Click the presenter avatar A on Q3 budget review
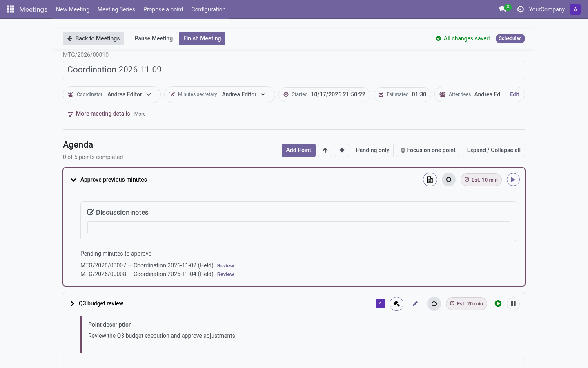Screen dimensions: 588x368 click(380, 304)
